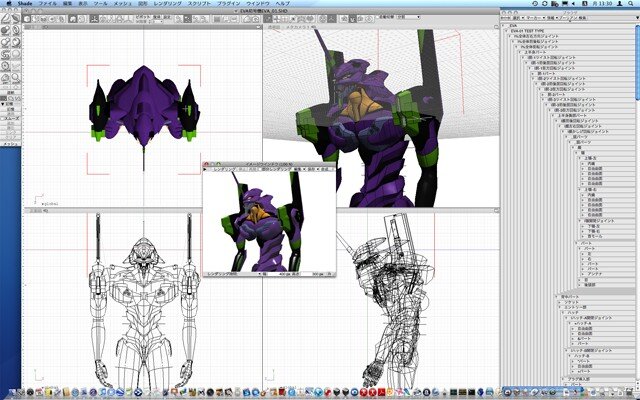
Task: Click the メッシュ button in left panel
Action: [x=11, y=144]
